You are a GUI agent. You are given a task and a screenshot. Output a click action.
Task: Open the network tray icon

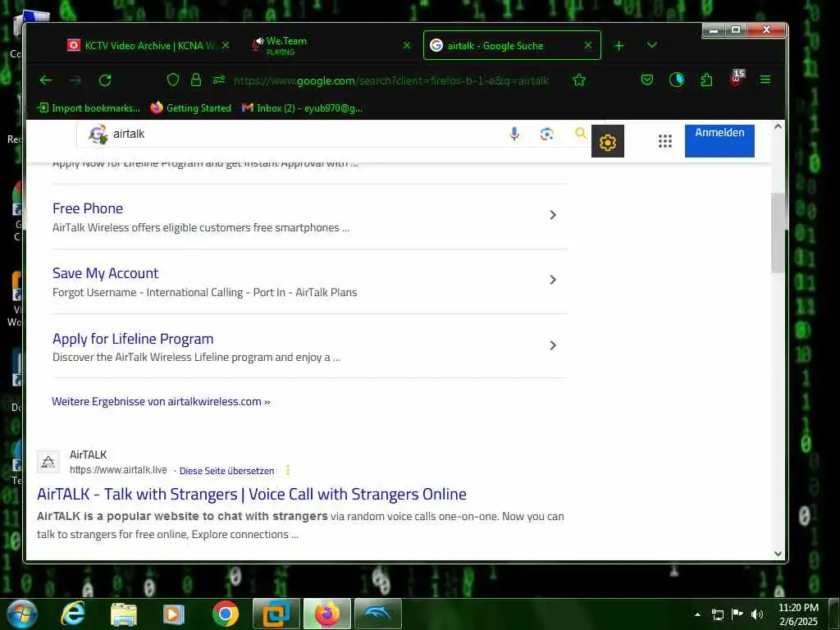click(x=717, y=614)
